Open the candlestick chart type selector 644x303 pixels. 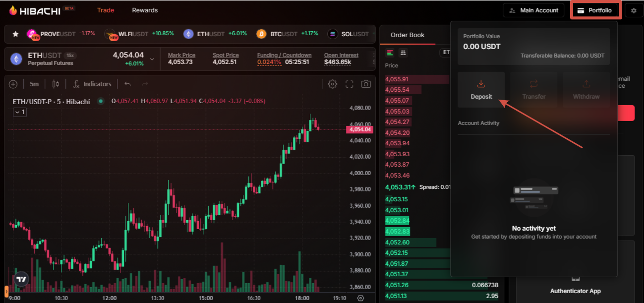(x=56, y=84)
